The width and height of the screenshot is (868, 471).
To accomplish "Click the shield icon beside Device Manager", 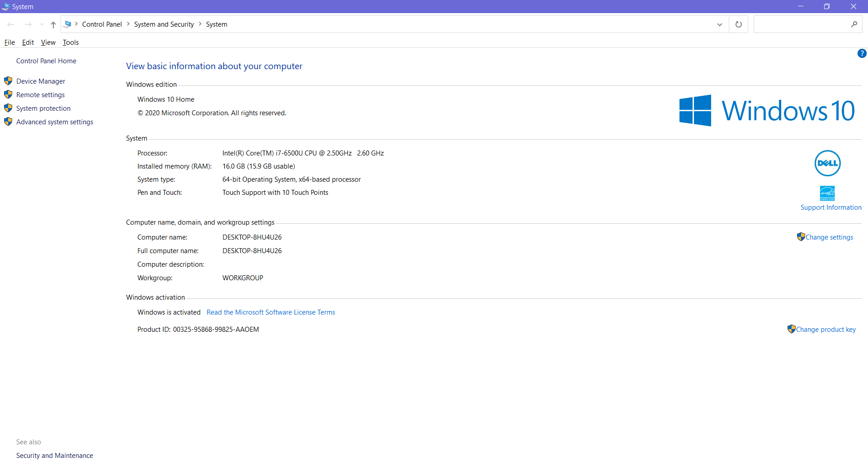I will coord(8,81).
